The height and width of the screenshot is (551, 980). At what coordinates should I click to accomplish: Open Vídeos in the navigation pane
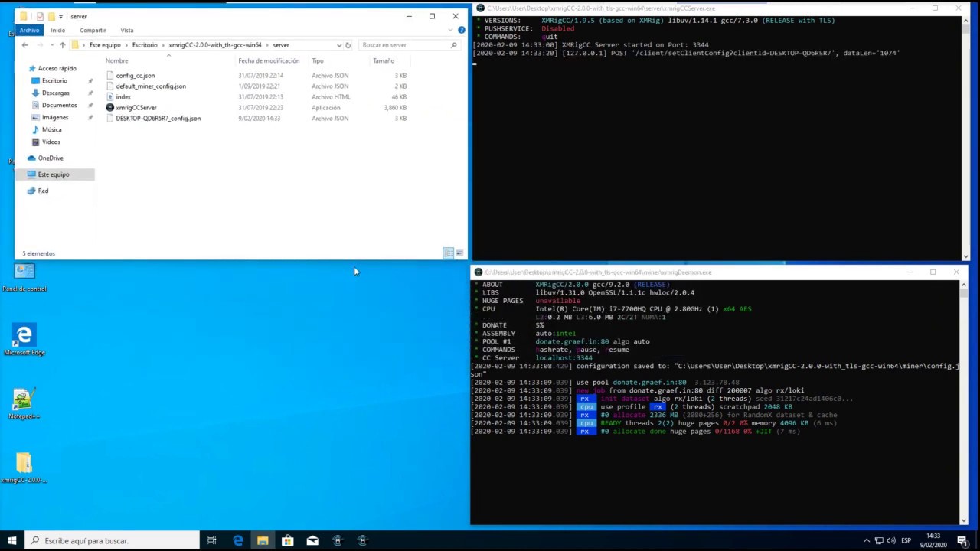coord(51,142)
